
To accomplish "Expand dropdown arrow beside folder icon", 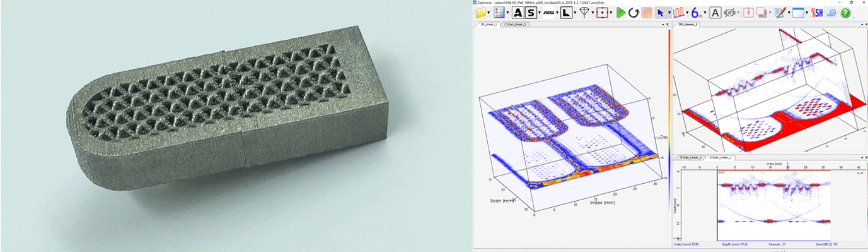I will coord(489,13).
